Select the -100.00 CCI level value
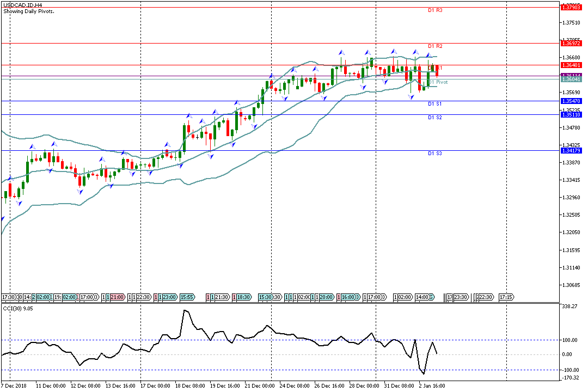The image size is (588, 392). click(571, 370)
